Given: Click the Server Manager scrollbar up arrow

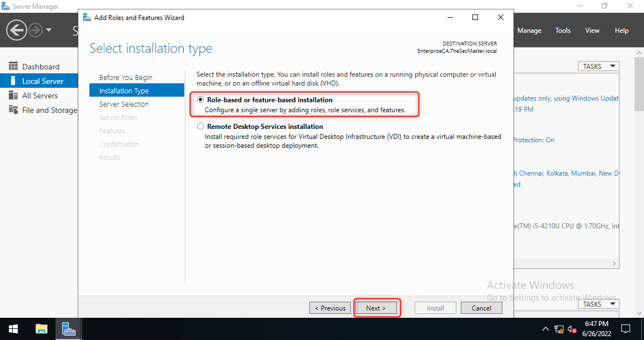Looking at the screenshot, I should click(639, 53).
